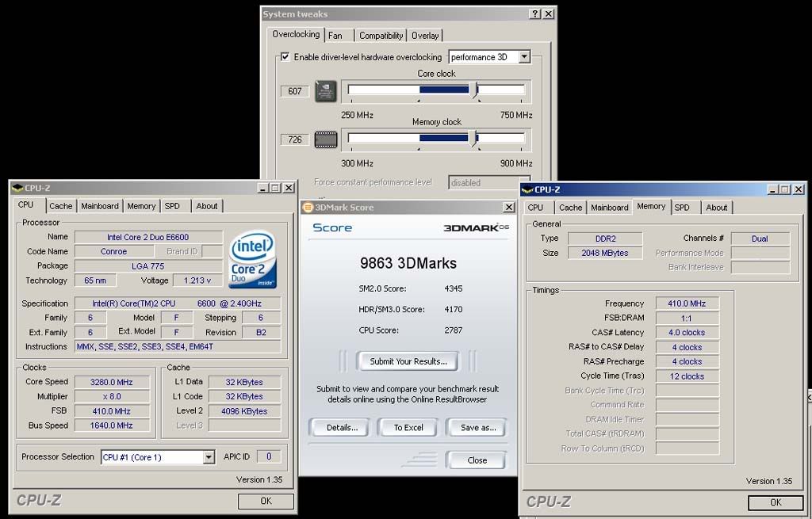Click the help question mark in System tweaks
The width and height of the screenshot is (812, 519).
click(535, 14)
